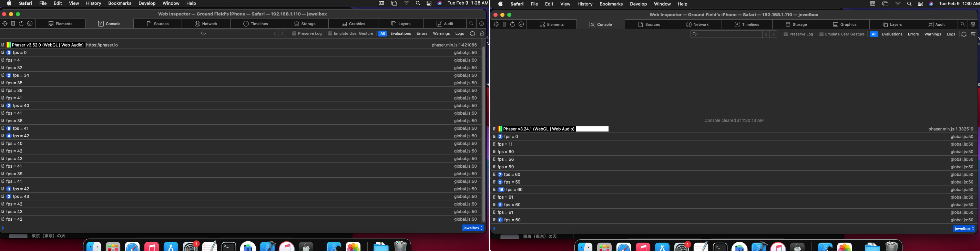Select row with 16 repeat badge fps = 60
The width and height of the screenshot is (980, 252).
[x=734, y=190]
